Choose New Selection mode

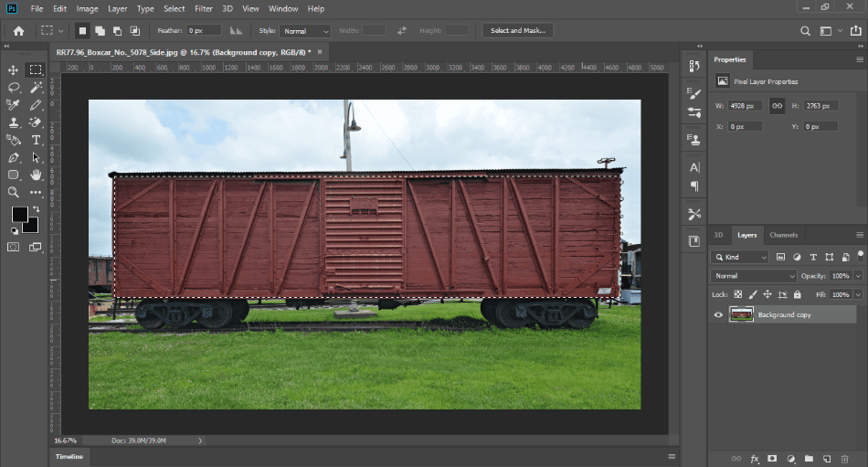pos(82,31)
